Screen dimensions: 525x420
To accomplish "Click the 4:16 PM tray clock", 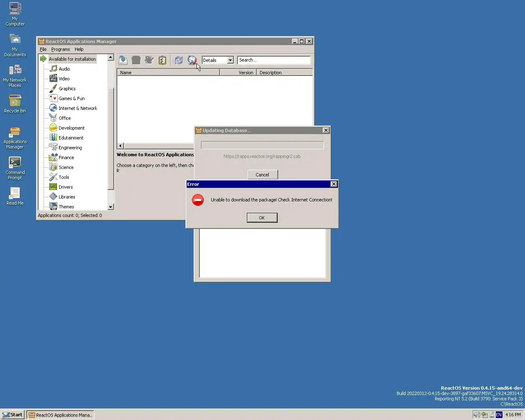I will 513,415.
